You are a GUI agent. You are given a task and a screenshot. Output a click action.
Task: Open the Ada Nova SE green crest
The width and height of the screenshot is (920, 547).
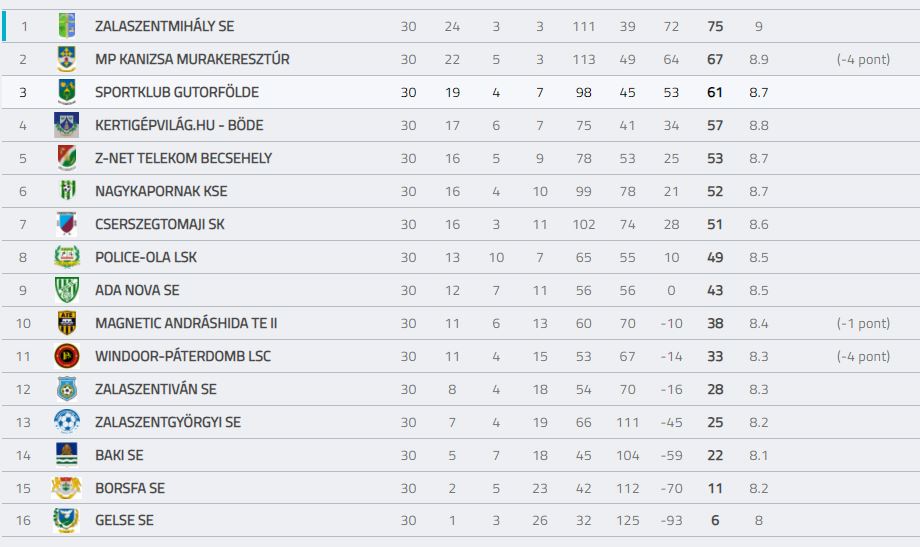coord(67,290)
